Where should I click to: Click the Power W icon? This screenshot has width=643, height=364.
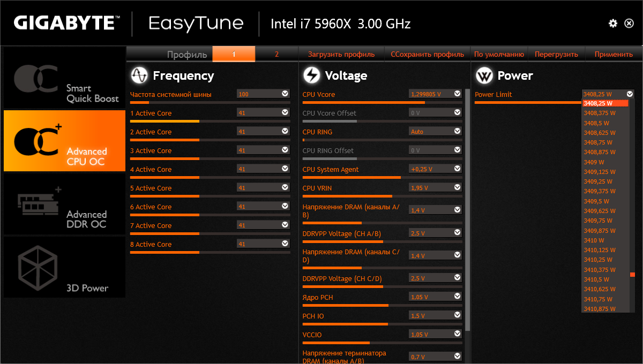click(x=484, y=75)
